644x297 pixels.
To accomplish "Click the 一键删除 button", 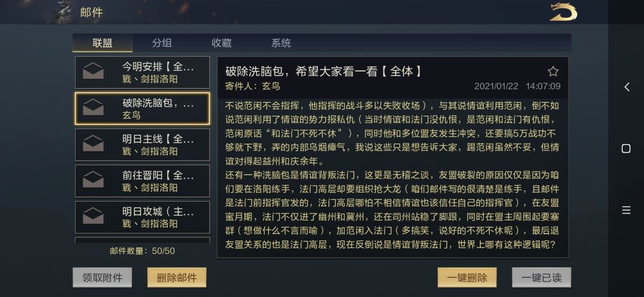I will pos(467,277).
